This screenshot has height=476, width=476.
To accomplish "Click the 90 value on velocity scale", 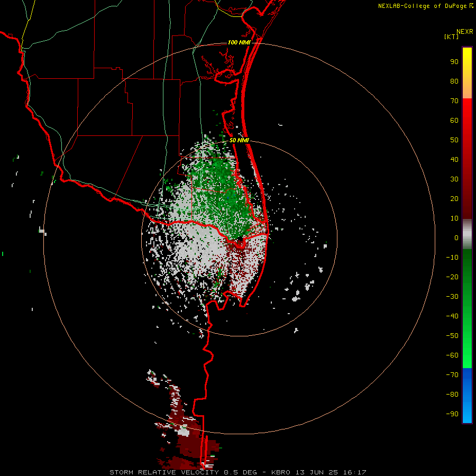I will [454, 62].
